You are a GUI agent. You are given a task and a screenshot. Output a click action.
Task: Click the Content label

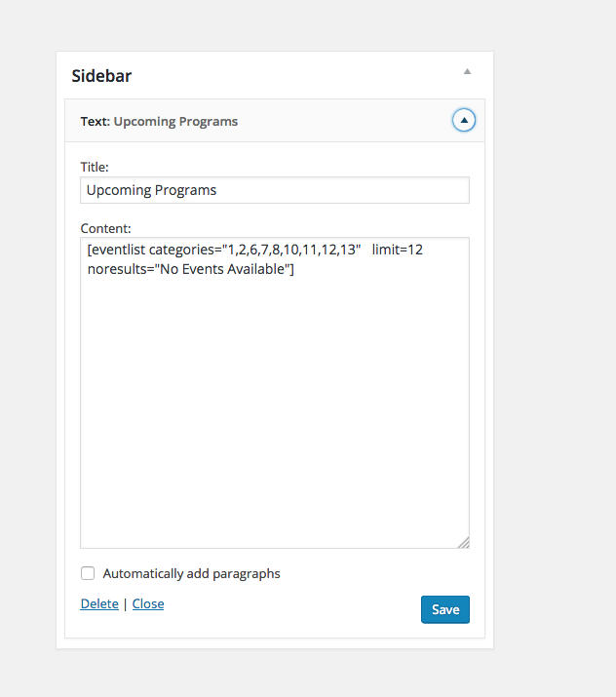pyautogui.click(x=104, y=227)
